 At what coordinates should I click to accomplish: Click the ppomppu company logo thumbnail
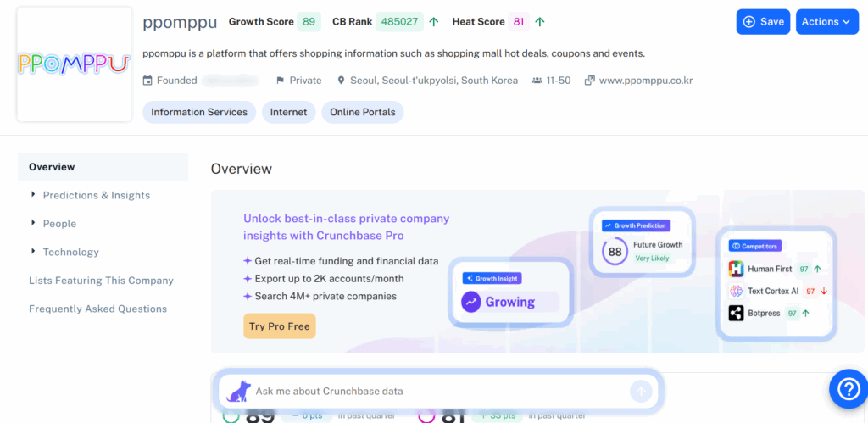pyautogui.click(x=74, y=64)
